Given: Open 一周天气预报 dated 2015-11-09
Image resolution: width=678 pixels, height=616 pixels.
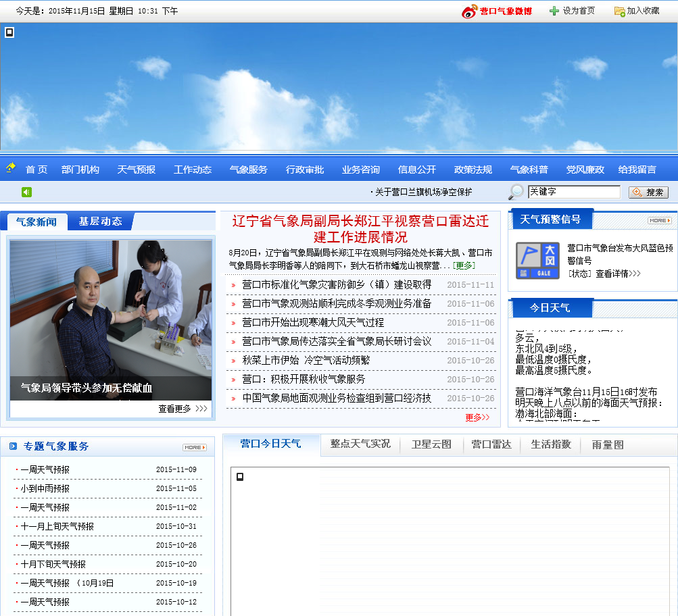Looking at the screenshot, I should click(x=45, y=469).
